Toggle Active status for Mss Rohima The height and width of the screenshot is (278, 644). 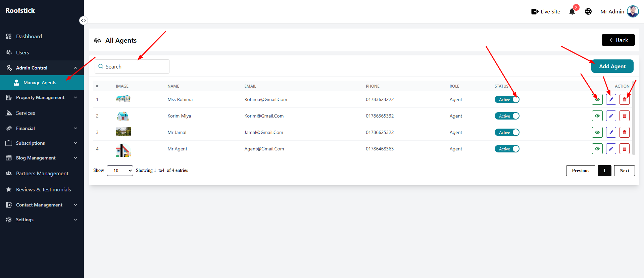(x=507, y=99)
